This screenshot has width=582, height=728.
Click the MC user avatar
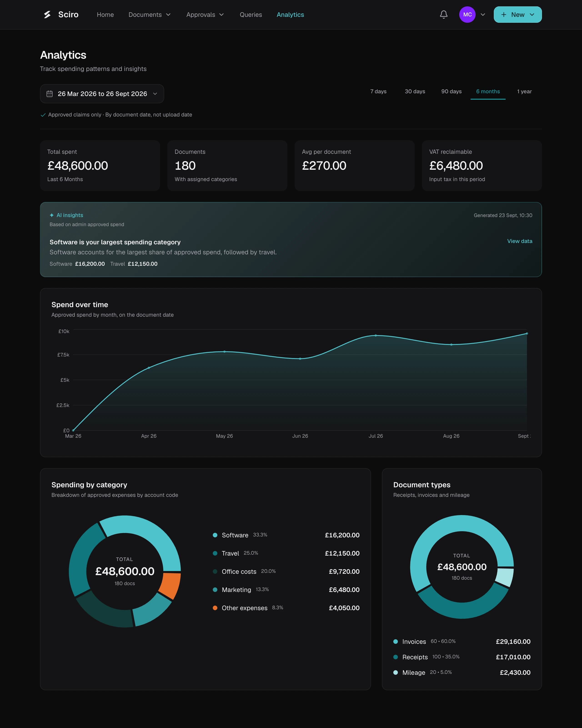tap(467, 15)
